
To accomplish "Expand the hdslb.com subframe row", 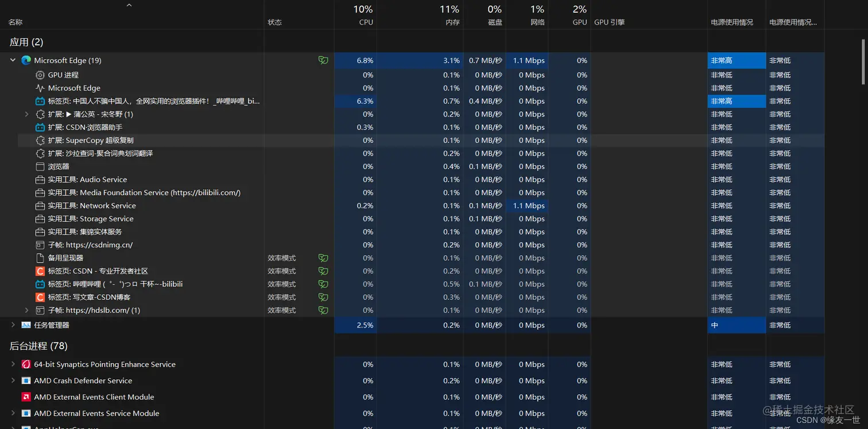I will pos(26,310).
